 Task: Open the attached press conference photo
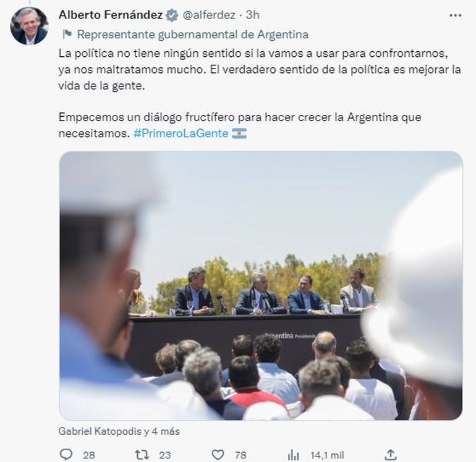point(261,285)
